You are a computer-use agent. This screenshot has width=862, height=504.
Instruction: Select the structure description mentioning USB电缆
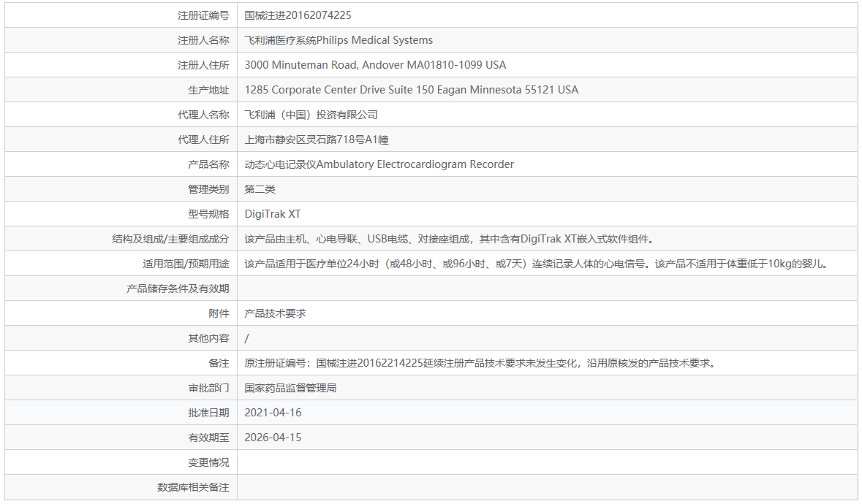tap(449, 239)
